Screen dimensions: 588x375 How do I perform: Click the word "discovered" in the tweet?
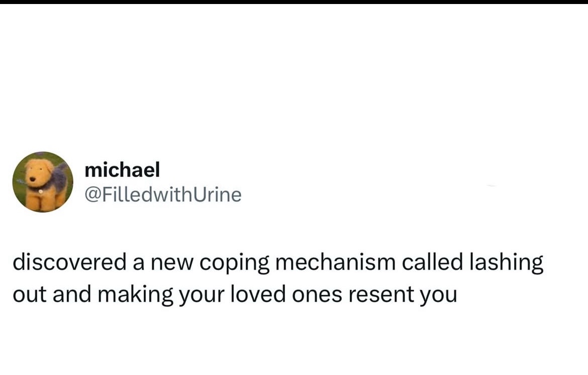point(69,263)
